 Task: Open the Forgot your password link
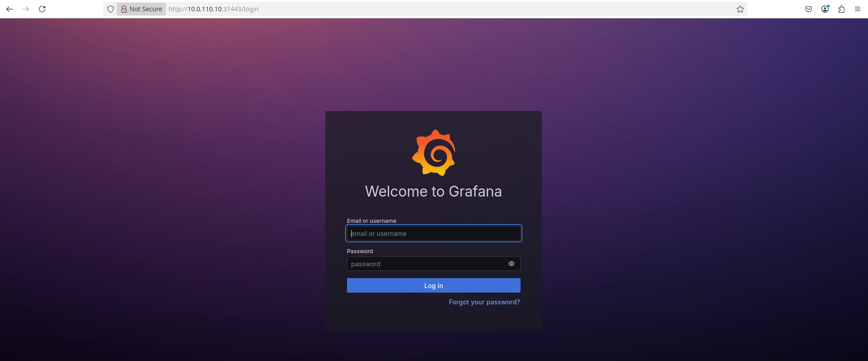click(x=484, y=302)
